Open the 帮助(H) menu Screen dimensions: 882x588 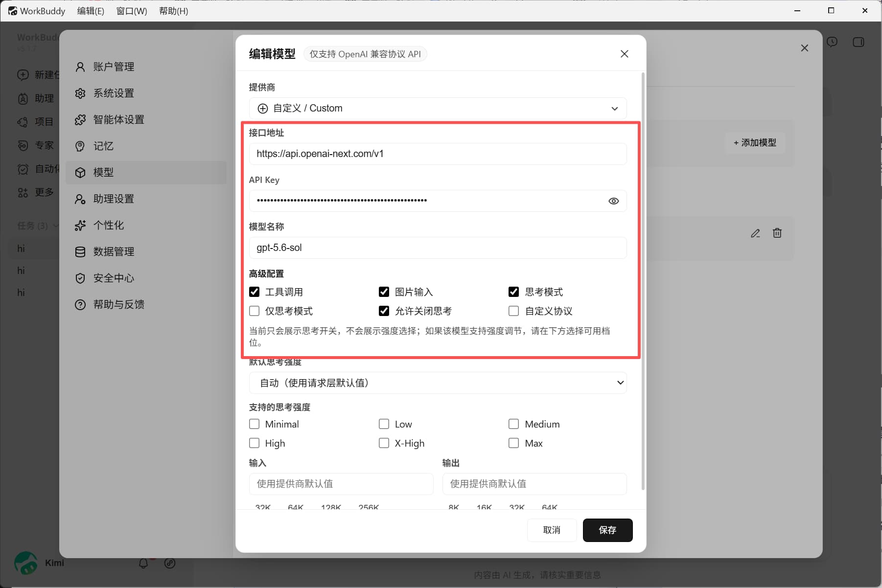(x=174, y=11)
